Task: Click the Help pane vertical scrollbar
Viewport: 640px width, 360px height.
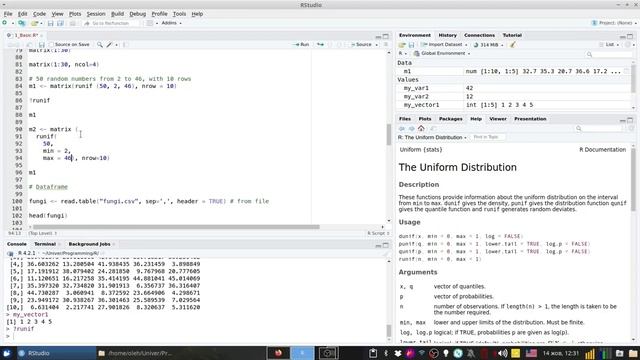Action: 633,180
